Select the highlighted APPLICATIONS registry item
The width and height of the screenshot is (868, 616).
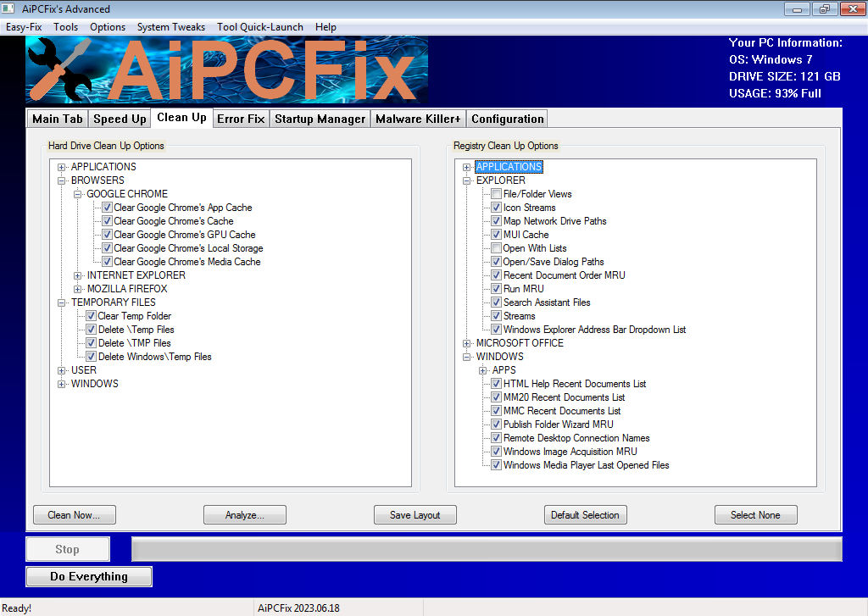[509, 167]
